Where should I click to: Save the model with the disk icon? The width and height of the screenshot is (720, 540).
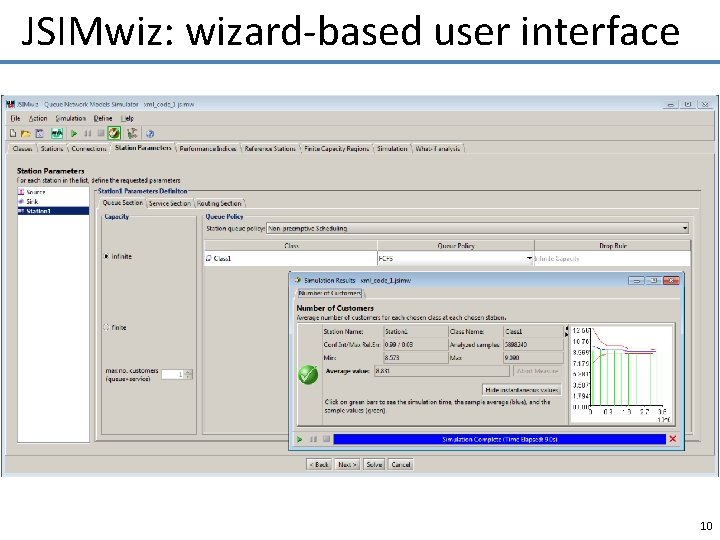tap(39, 134)
